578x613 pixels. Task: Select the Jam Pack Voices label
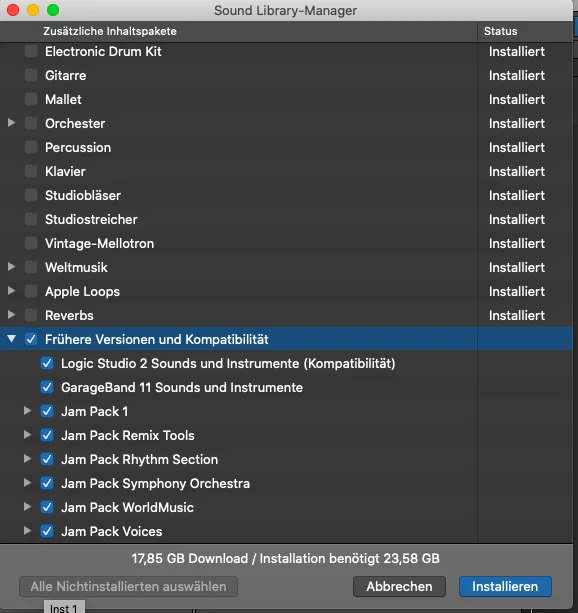112,531
